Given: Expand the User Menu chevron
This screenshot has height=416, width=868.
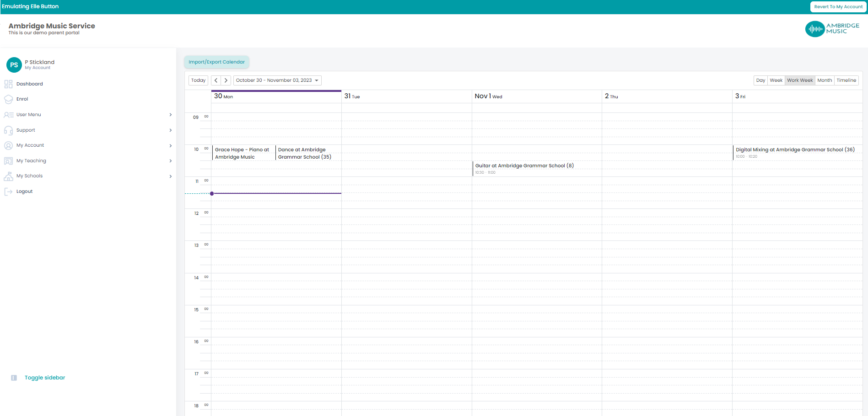Looking at the screenshot, I should [171, 115].
